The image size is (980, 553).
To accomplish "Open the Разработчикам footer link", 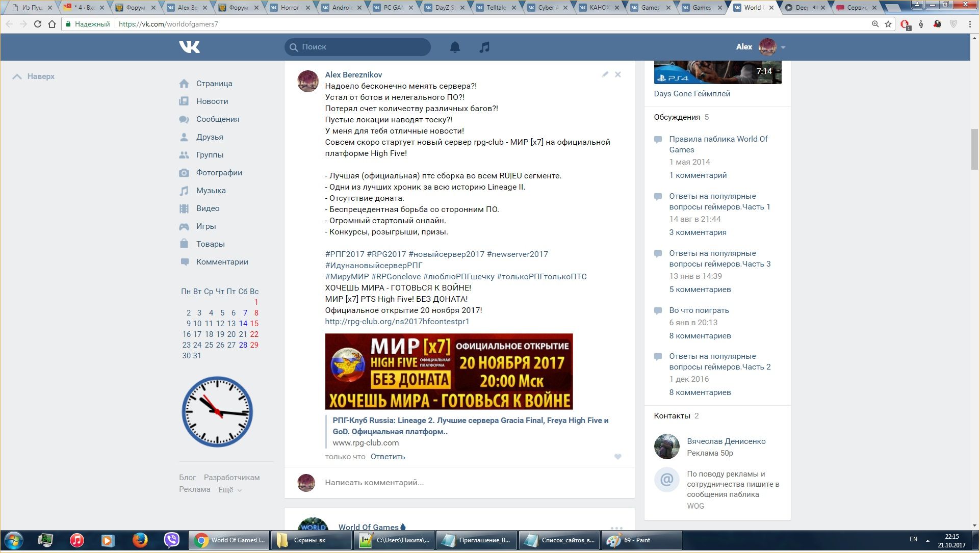I will tap(231, 478).
